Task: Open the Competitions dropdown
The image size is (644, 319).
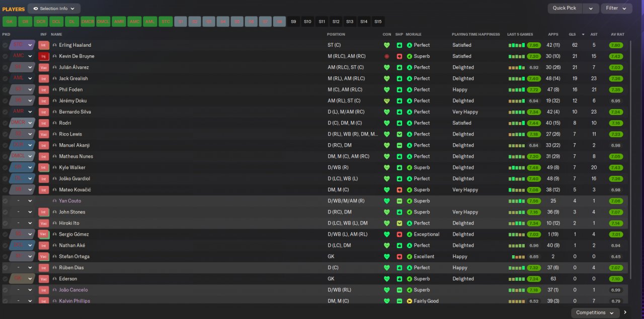Action: [x=595, y=312]
